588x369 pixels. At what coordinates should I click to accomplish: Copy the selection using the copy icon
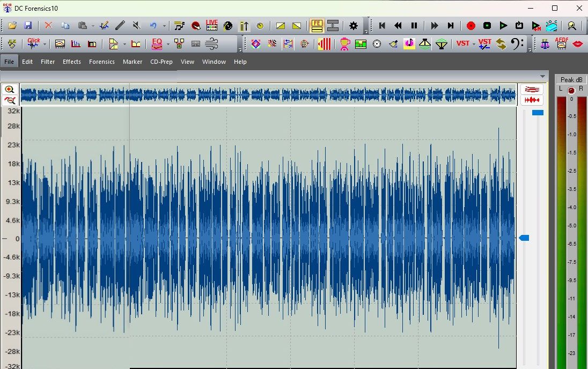pos(65,26)
